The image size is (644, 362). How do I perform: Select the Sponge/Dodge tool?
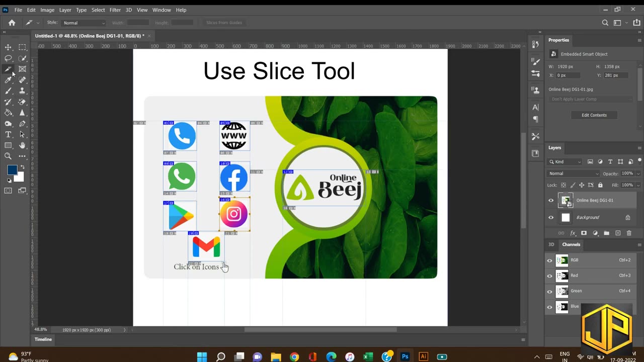click(x=8, y=124)
